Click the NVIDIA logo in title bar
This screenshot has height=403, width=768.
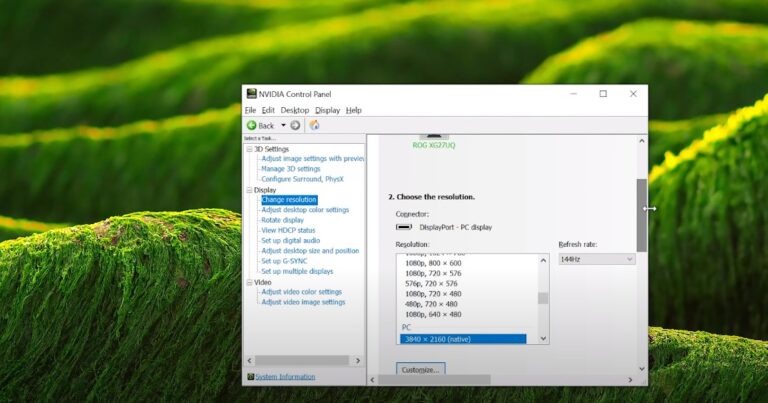251,94
